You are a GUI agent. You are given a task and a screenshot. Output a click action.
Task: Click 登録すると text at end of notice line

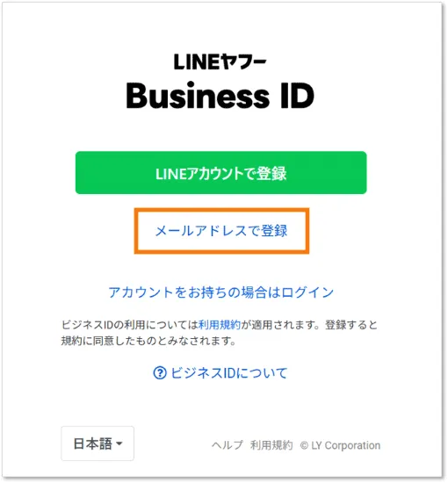(351, 325)
